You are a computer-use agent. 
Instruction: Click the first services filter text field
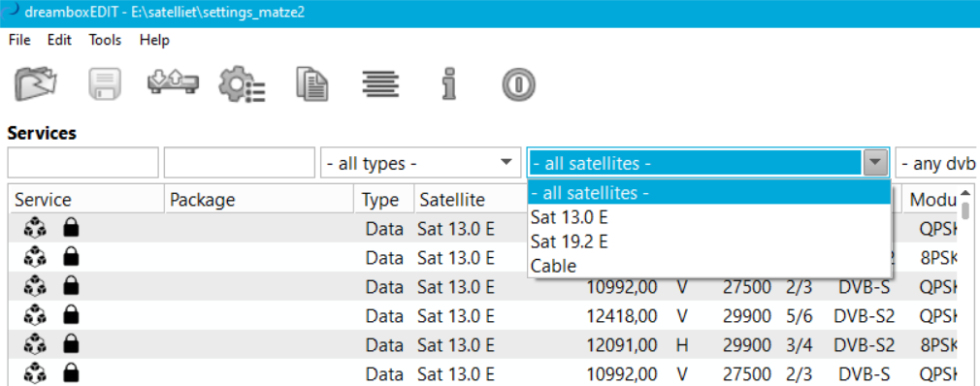click(83, 163)
